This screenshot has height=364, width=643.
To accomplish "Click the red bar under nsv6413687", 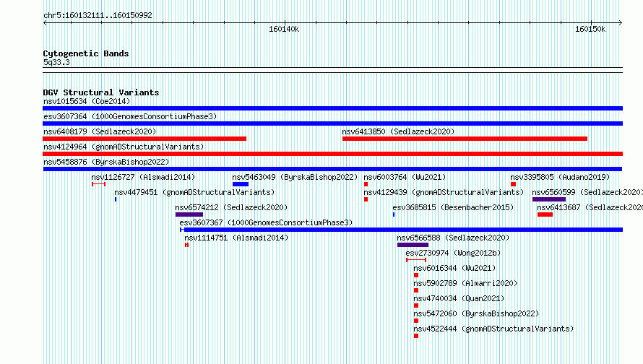I will tap(545, 214).
